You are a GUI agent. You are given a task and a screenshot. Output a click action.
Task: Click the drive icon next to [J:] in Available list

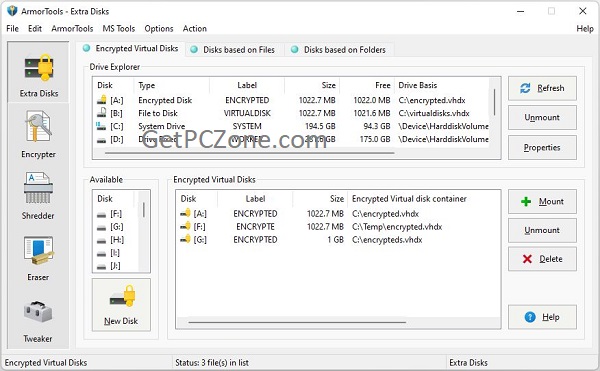[101, 267]
